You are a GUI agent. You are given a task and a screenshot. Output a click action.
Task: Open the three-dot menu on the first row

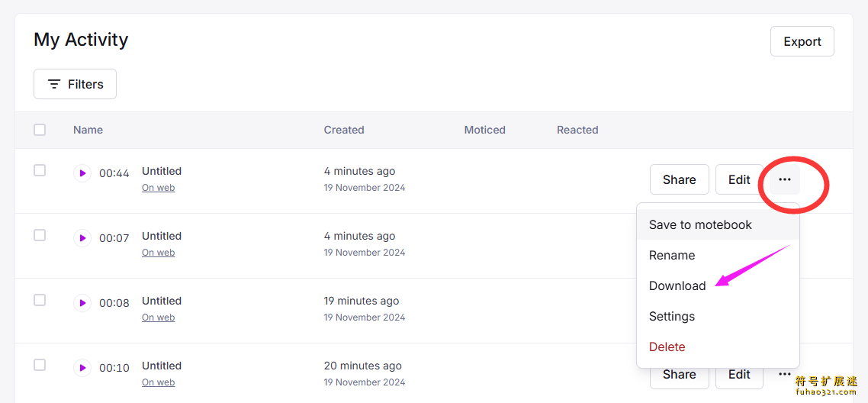tap(784, 179)
